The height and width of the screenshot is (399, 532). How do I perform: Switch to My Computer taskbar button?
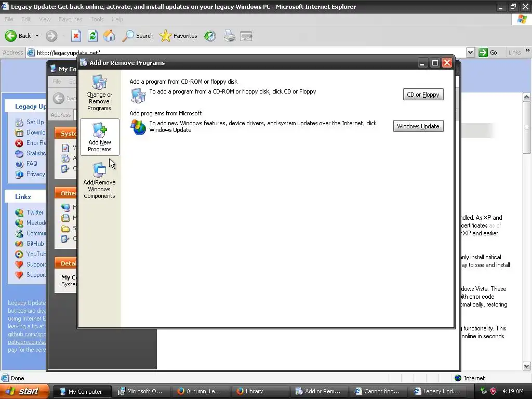pyautogui.click(x=82, y=392)
